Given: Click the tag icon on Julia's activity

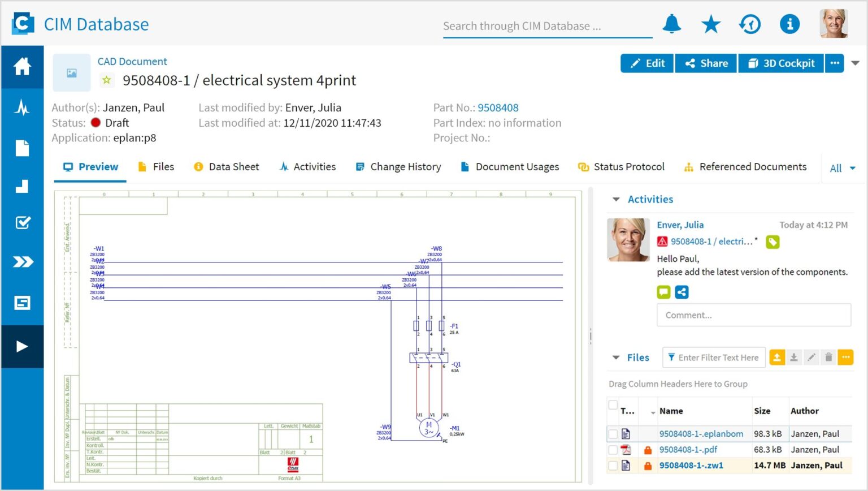Looking at the screenshot, I should (x=772, y=242).
